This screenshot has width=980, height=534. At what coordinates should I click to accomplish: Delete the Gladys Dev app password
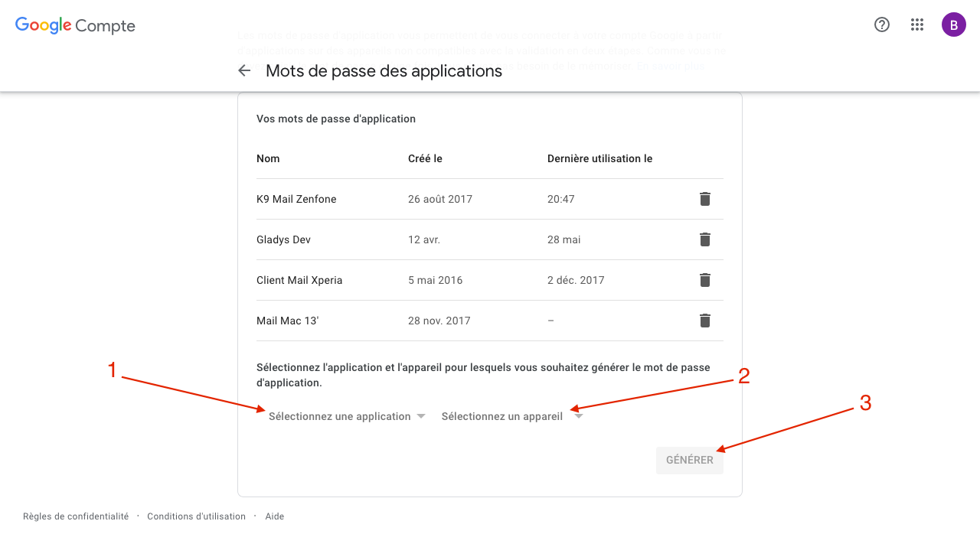(x=704, y=239)
